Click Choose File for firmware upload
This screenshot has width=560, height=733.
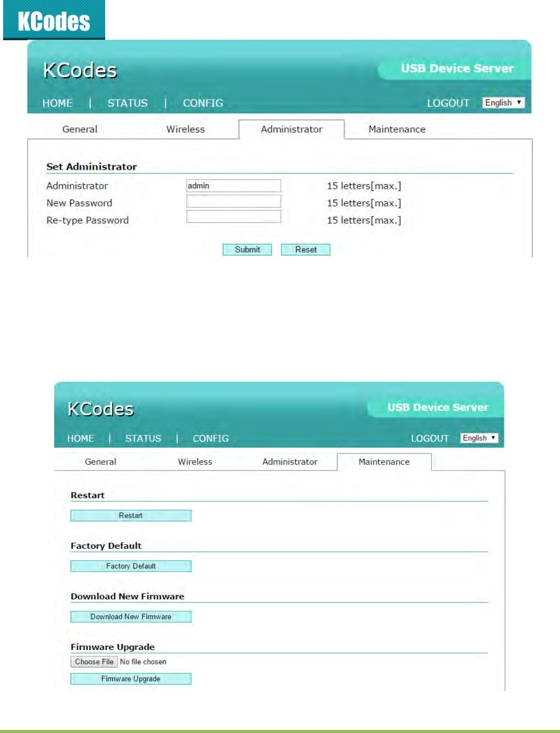pos(94,662)
